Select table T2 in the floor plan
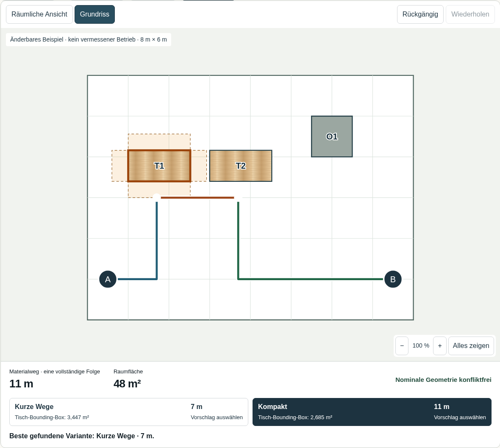This screenshot has width=500, height=448. (241, 166)
